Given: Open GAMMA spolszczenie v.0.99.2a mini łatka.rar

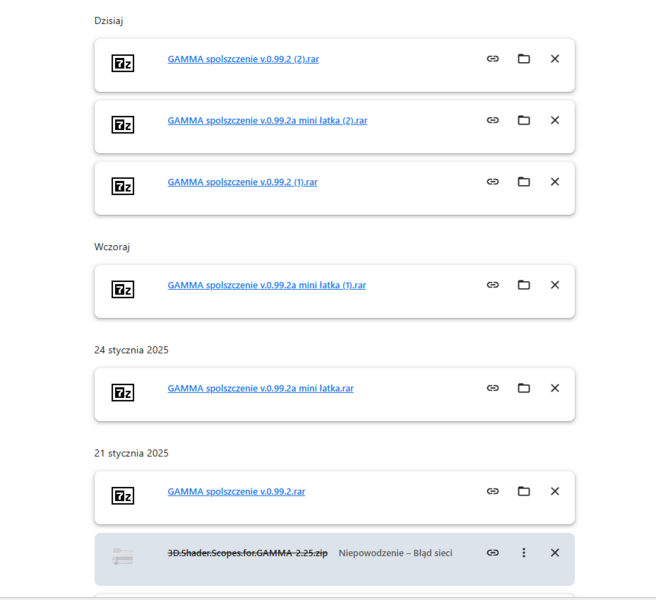Looking at the screenshot, I should tap(260, 388).
